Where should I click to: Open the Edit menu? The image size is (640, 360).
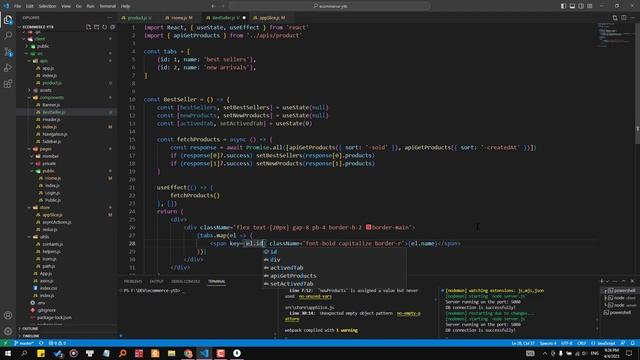tap(30, 6)
